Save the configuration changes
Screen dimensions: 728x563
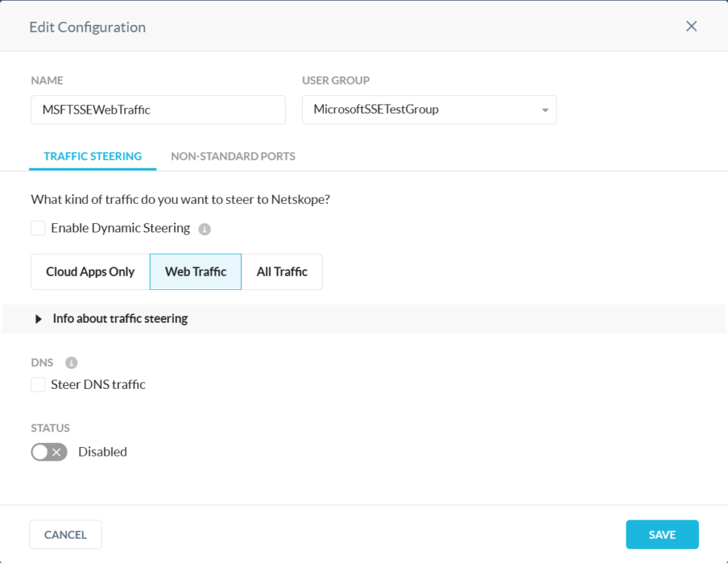click(x=662, y=534)
